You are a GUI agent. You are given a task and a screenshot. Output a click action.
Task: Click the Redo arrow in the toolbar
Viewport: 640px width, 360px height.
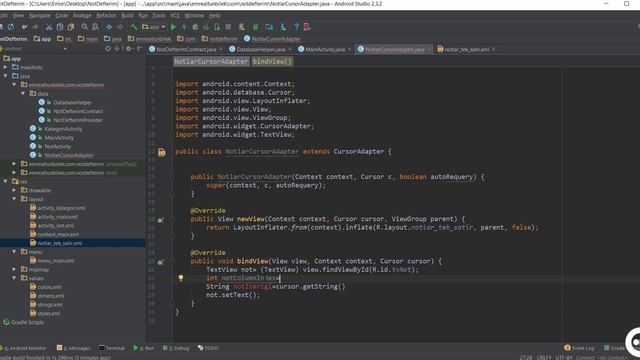36,27
